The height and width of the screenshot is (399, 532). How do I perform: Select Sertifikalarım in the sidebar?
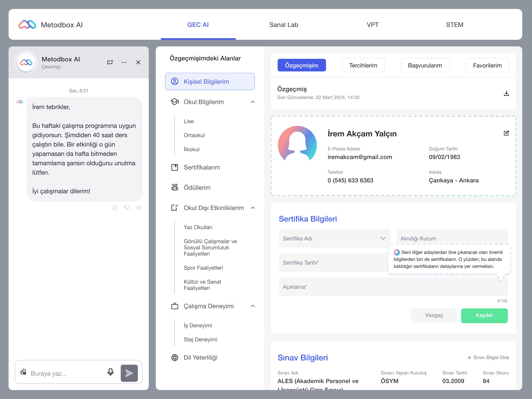[x=202, y=167]
